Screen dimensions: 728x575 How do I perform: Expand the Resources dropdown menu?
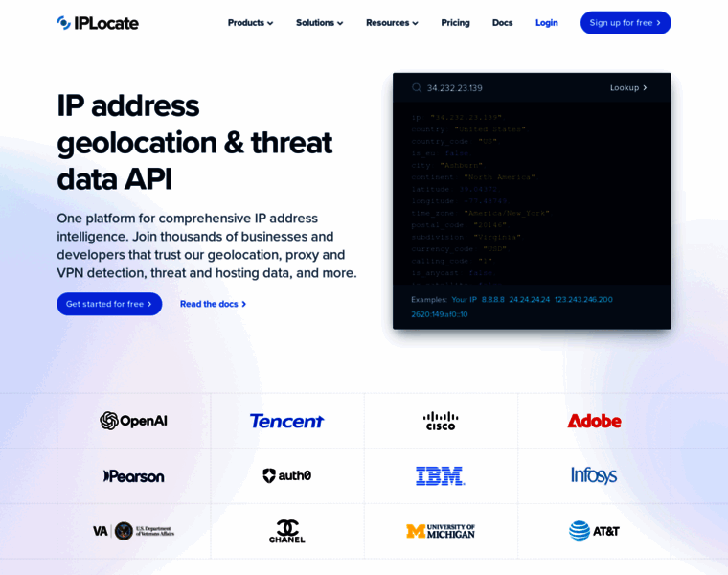tap(392, 23)
